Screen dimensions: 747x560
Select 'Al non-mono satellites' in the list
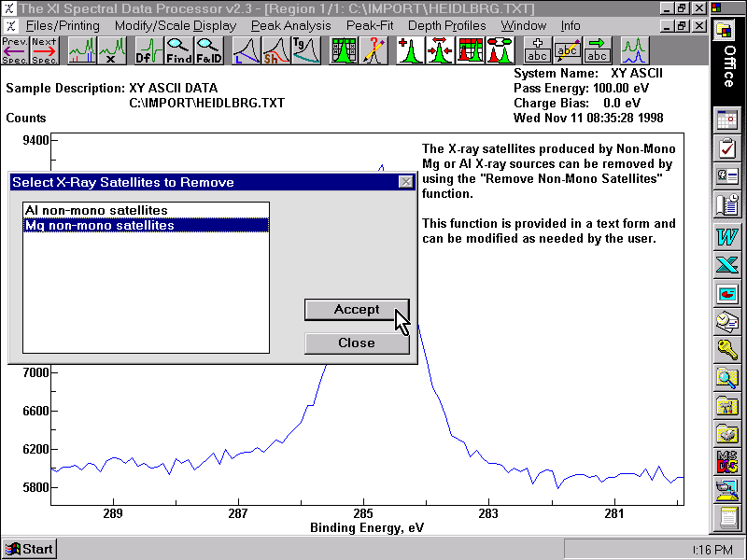(x=96, y=211)
